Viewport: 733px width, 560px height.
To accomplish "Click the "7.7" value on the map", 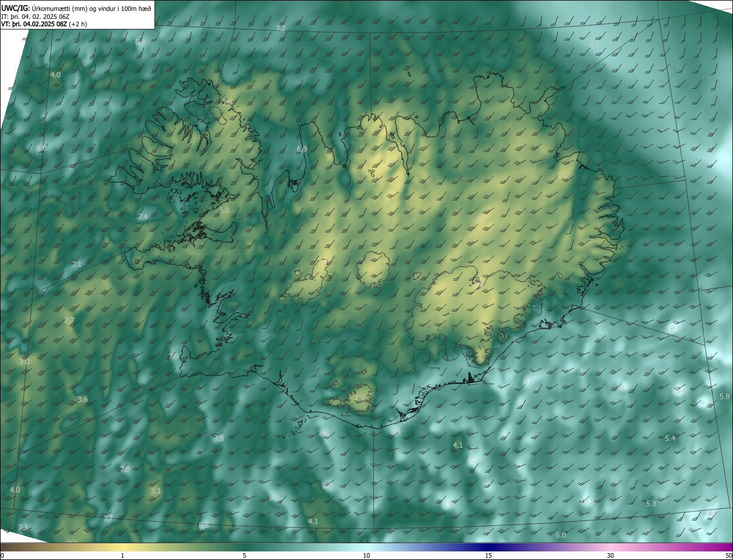I will click(108, 518).
